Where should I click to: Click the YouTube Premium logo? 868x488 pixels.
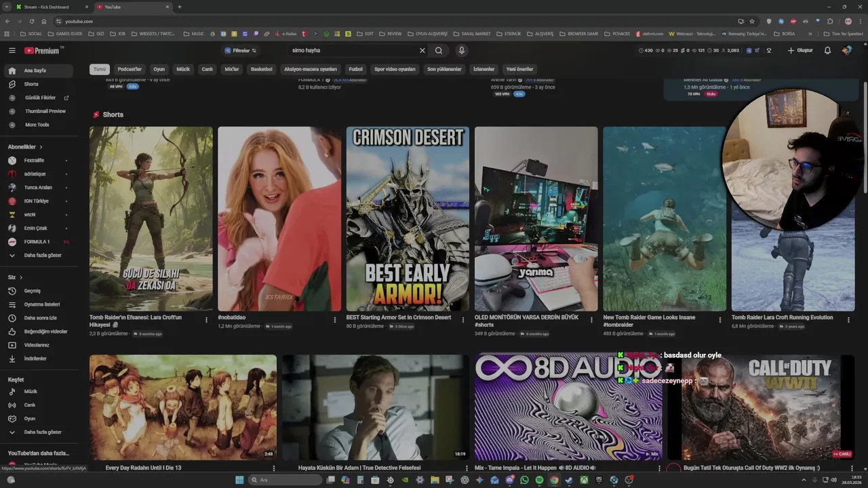click(42, 50)
